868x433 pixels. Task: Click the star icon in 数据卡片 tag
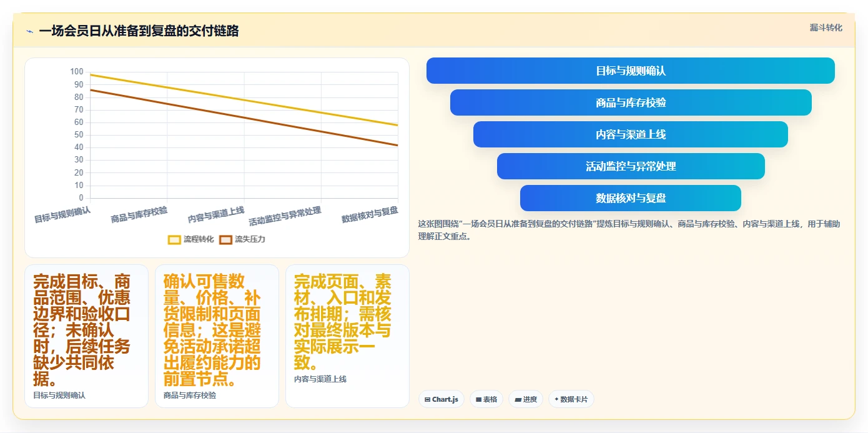click(556, 399)
